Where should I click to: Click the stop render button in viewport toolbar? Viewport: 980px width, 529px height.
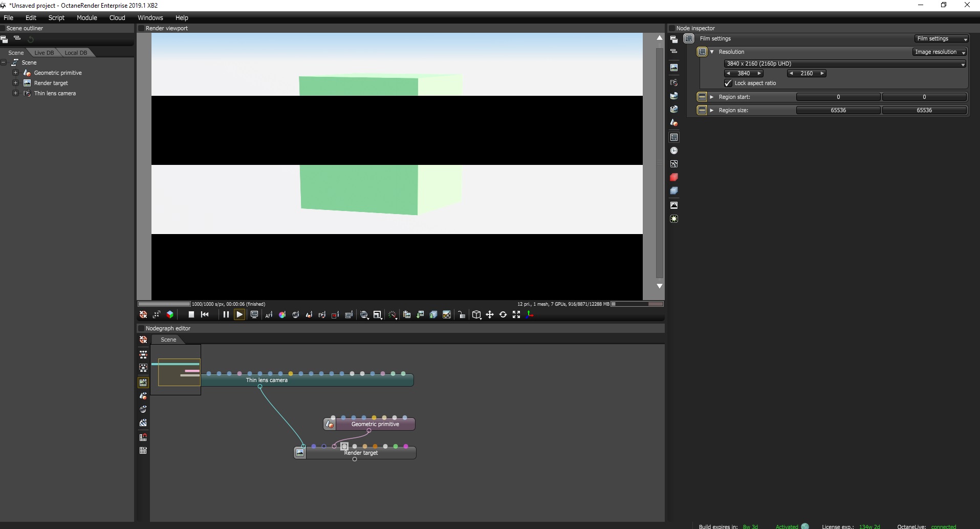tap(191, 315)
